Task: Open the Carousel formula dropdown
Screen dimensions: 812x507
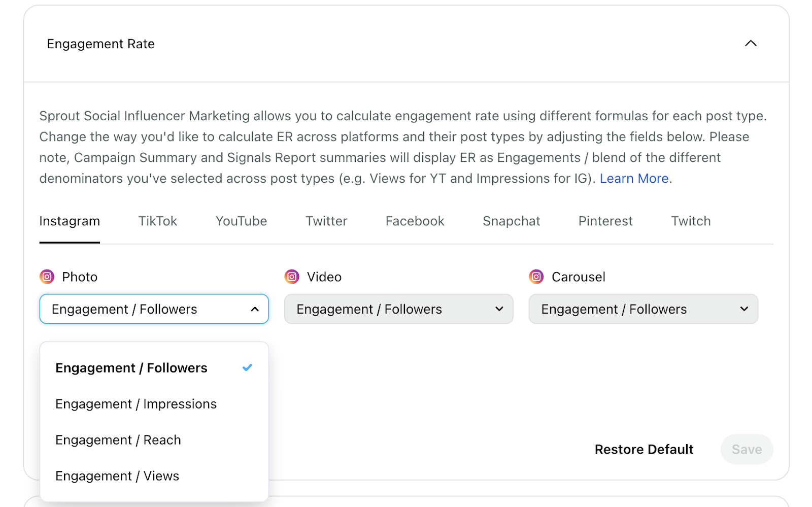Action: point(643,309)
